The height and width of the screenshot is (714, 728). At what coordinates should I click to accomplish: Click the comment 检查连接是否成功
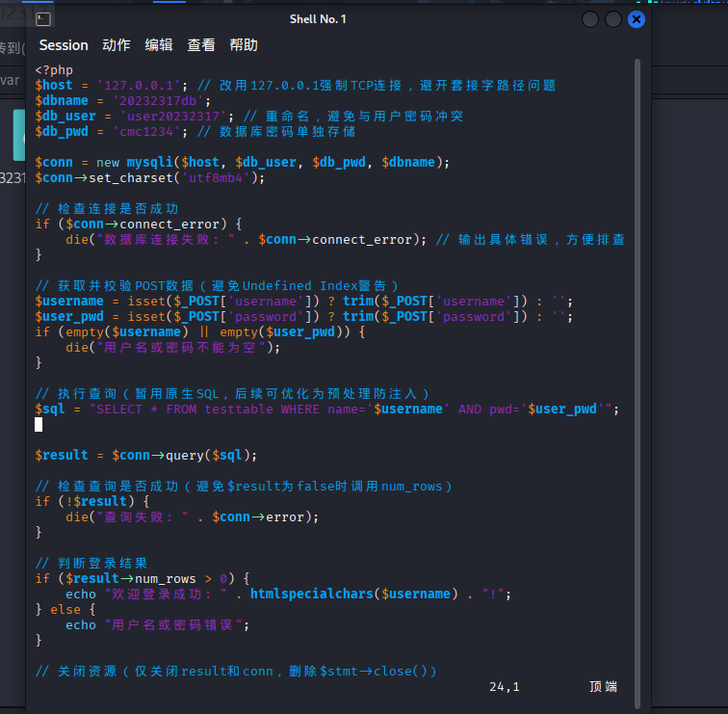tap(107, 208)
